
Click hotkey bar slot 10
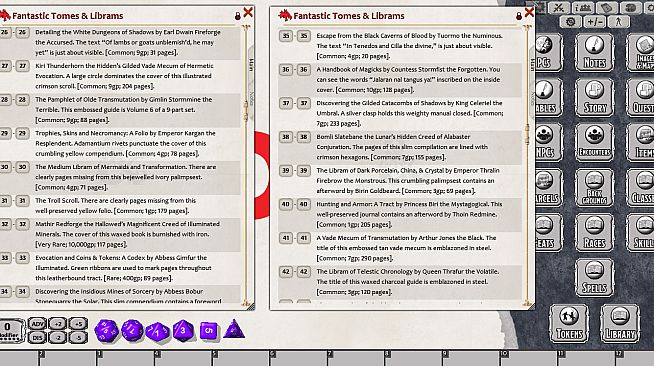(x=528, y=359)
